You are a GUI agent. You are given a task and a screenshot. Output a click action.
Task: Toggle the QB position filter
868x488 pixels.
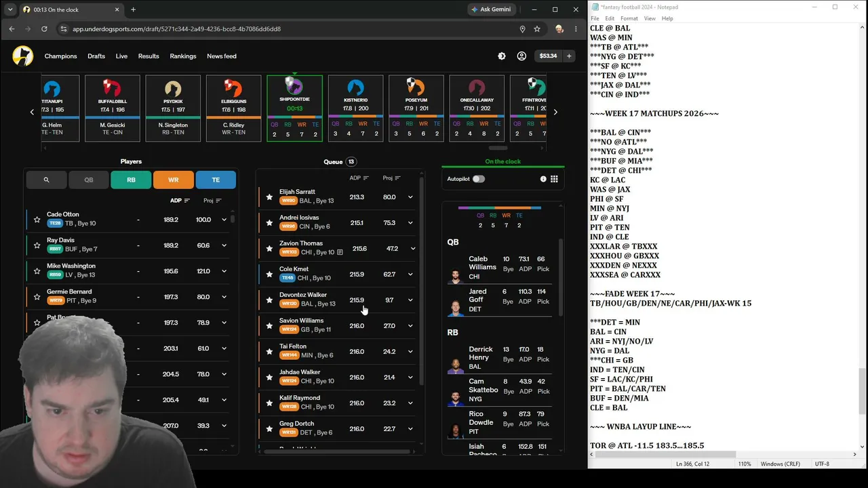(x=89, y=180)
